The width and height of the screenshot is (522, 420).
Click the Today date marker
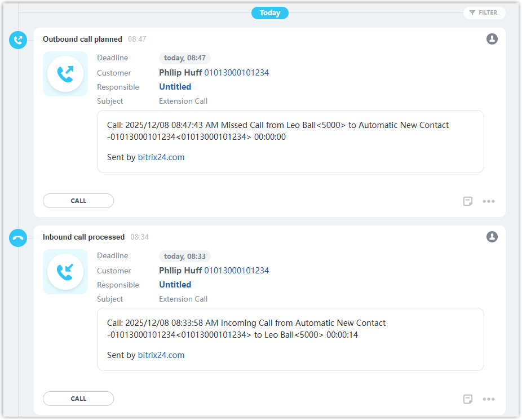(270, 13)
